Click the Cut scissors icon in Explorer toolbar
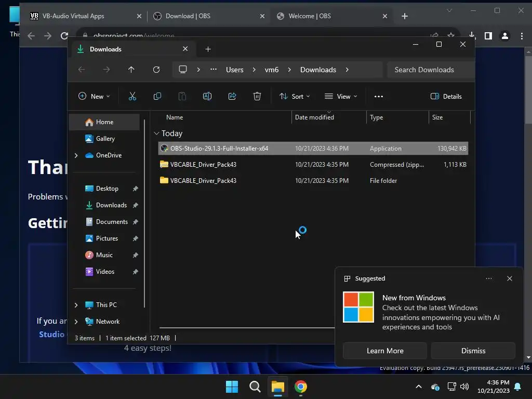Viewport: 532px width, 399px height. (132, 96)
